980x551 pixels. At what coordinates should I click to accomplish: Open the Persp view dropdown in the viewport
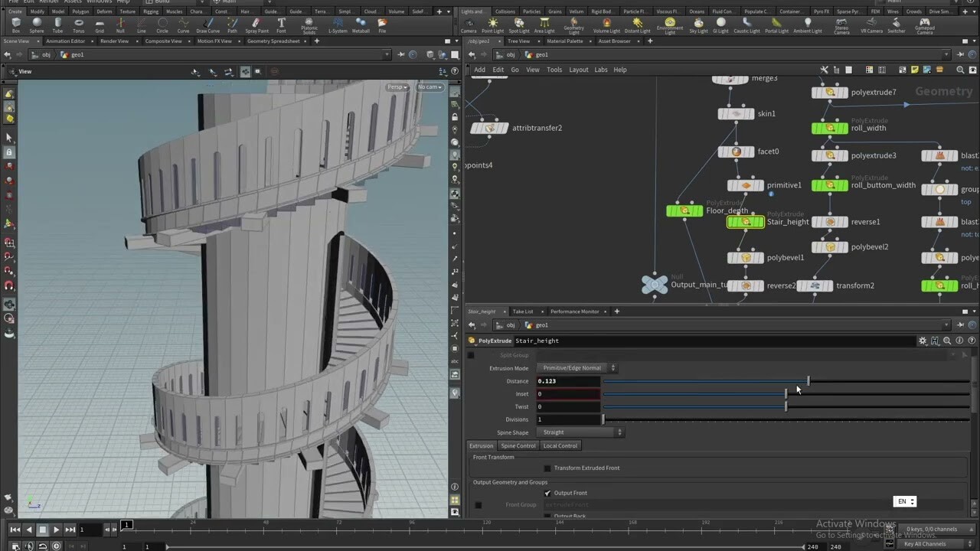coord(397,86)
